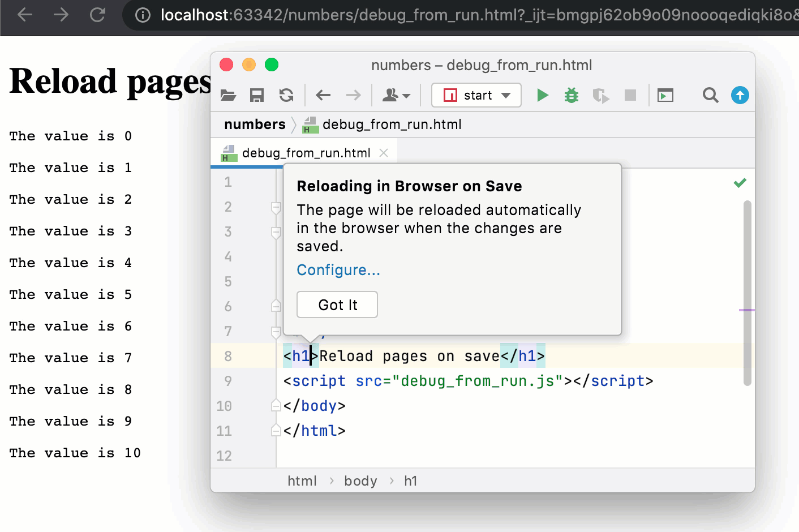This screenshot has height=532, width=799.
Task: Click the update project blue arrow icon
Action: (740, 95)
